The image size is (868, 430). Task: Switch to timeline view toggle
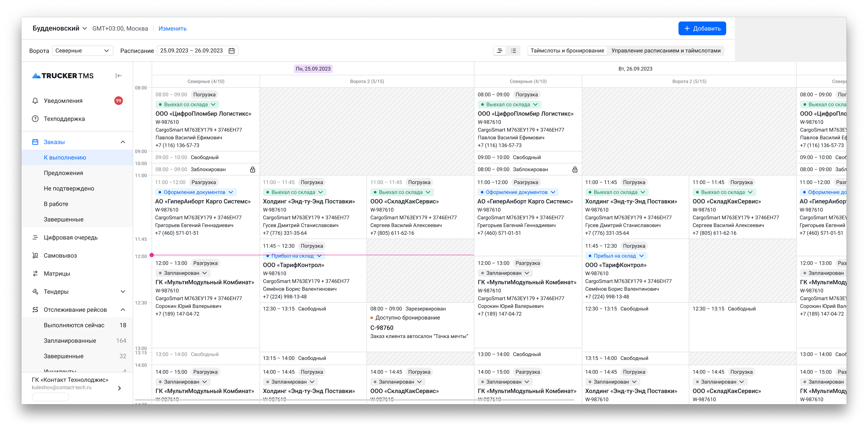[x=500, y=50]
